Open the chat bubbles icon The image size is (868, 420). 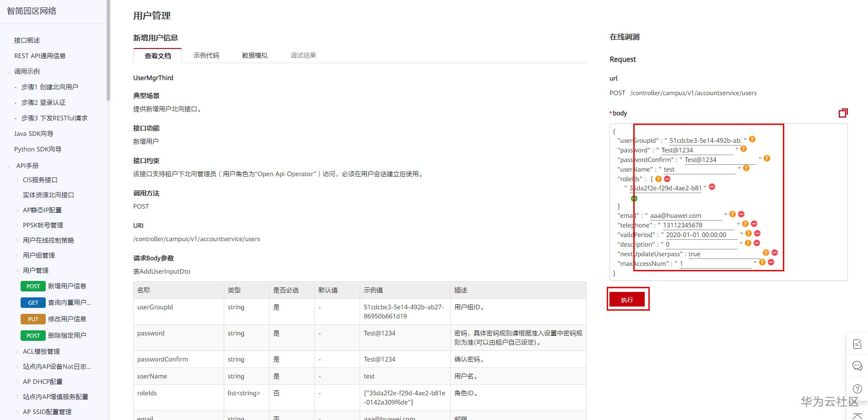[x=857, y=366]
